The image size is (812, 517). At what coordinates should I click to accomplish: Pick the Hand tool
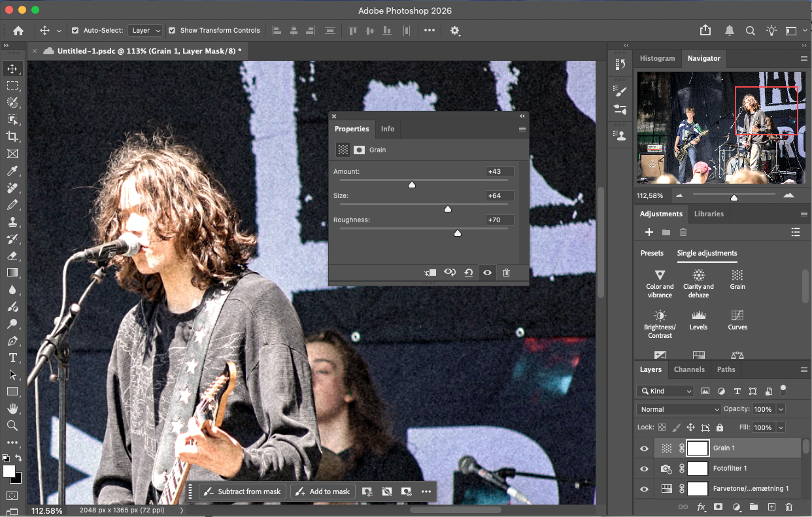coord(12,409)
